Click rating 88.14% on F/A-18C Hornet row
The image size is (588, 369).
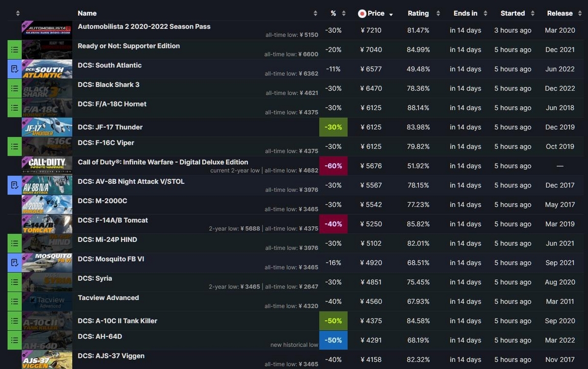418,108
